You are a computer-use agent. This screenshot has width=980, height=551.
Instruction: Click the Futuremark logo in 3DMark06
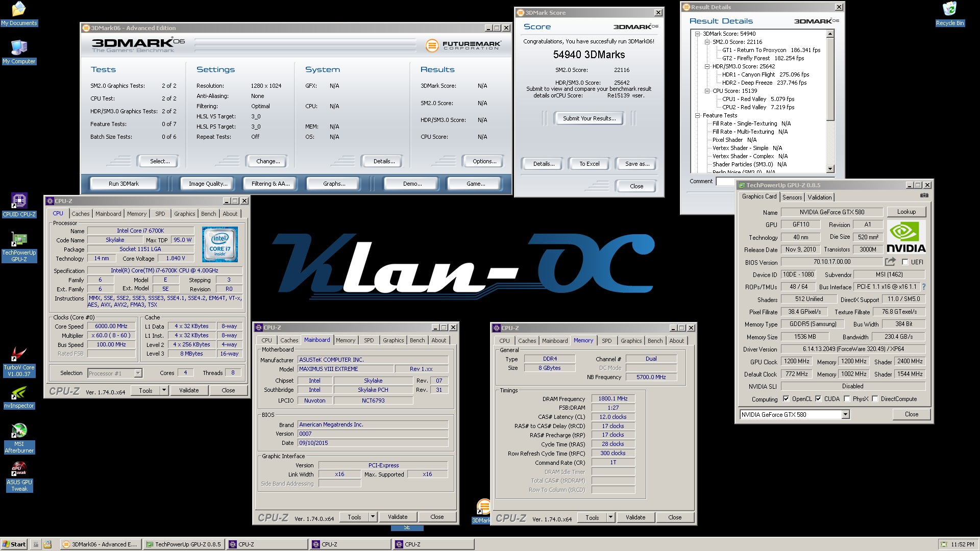[463, 45]
